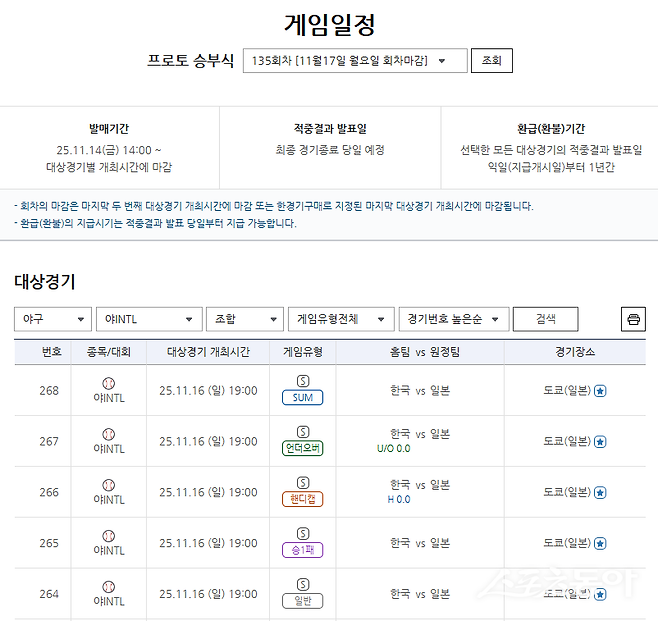Select game number 265
This screenshot has width=658, height=621.
coord(49,543)
